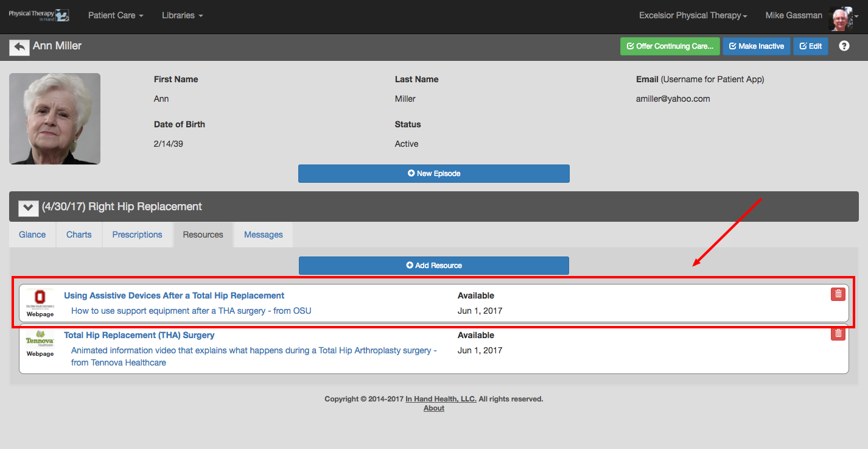
Task: Switch to the Charts tab
Action: click(79, 235)
